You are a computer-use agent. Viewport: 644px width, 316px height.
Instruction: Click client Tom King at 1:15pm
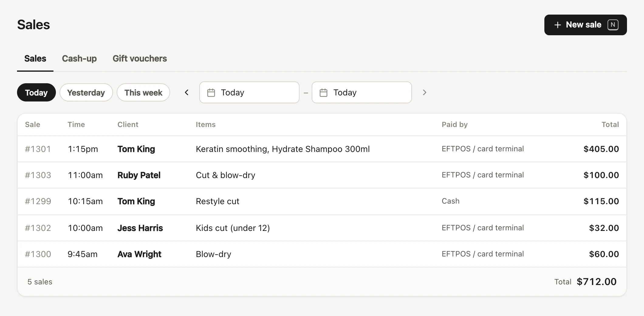[136, 149]
